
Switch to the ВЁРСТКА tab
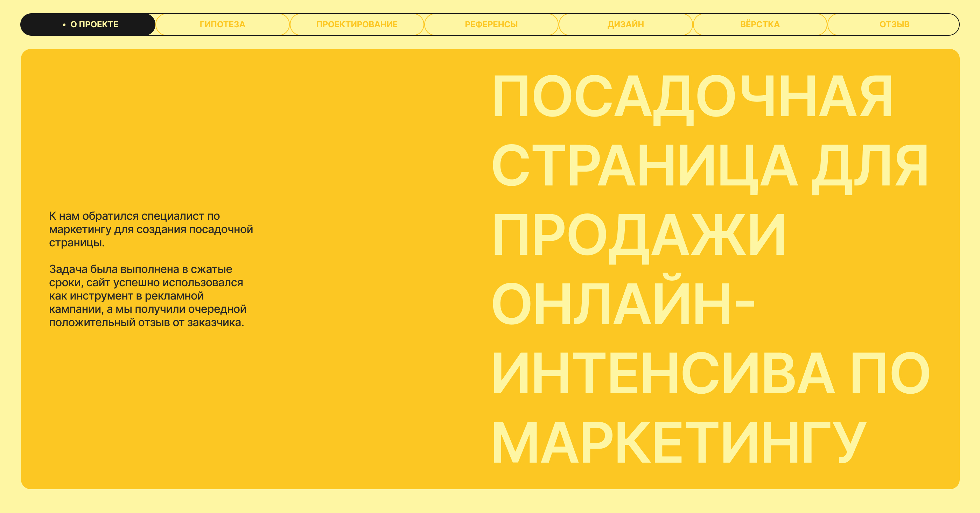click(x=760, y=24)
